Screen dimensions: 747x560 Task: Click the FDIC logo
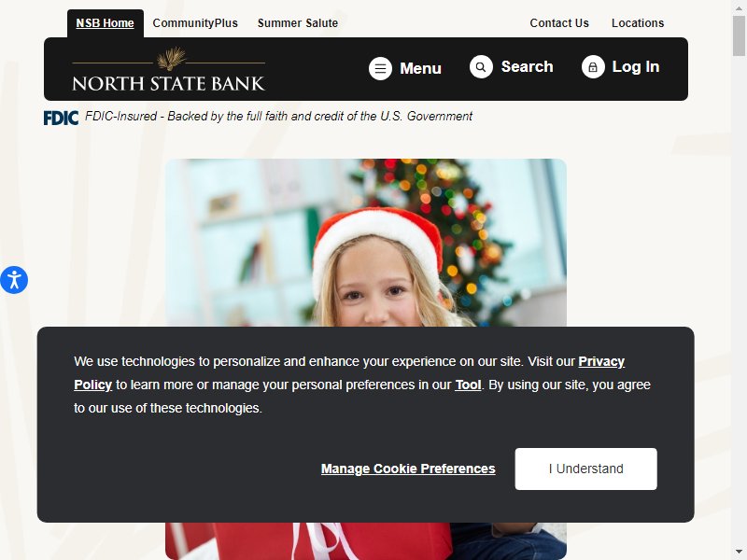[61, 118]
